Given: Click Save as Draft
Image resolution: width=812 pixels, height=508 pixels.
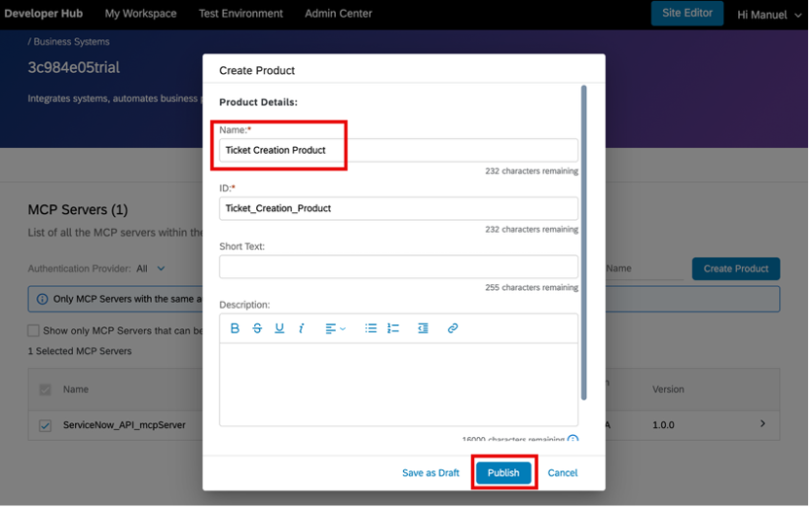Looking at the screenshot, I should (431, 473).
